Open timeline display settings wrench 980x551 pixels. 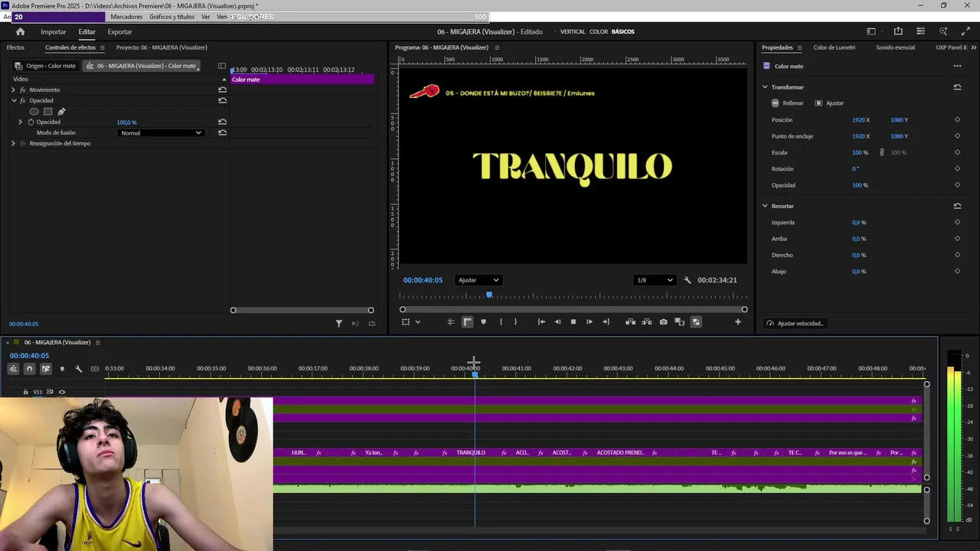[x=78, y=369]
